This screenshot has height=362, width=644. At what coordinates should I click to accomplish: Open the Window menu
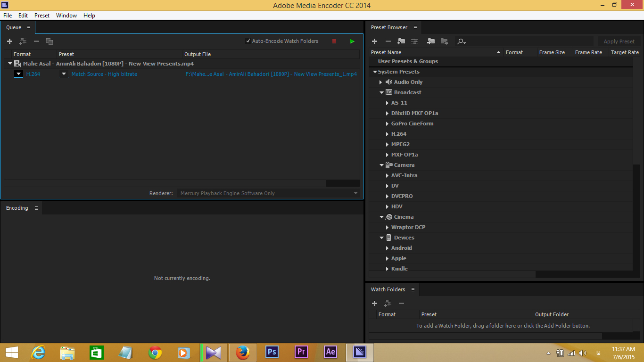pos(66,16)
